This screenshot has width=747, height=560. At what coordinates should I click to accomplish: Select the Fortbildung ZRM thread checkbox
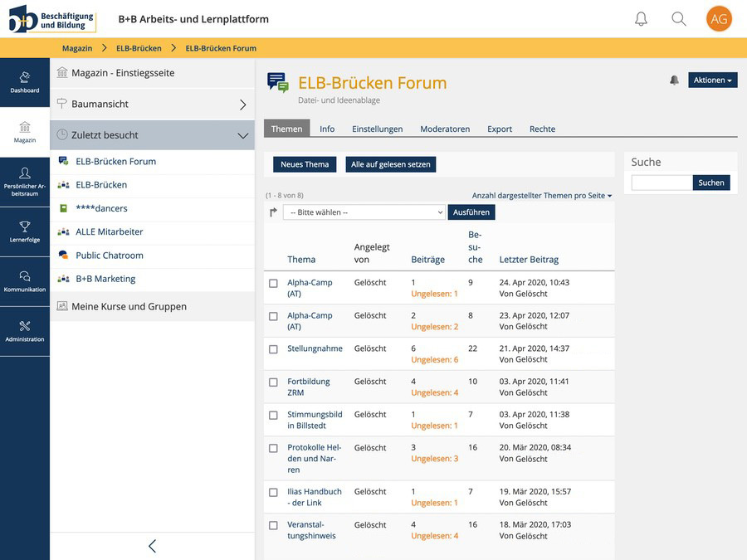[x=273, y=382]
